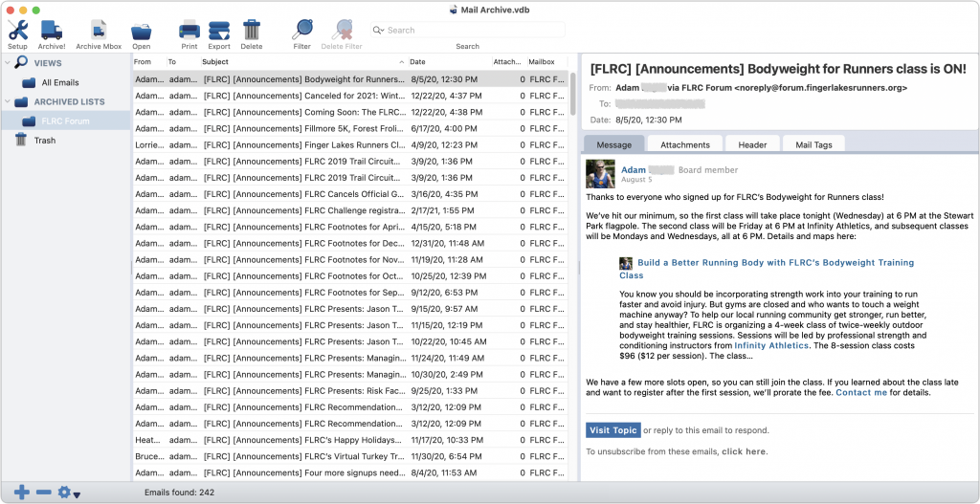
Task: Print the selected email
Action: [x=189, y=30]
